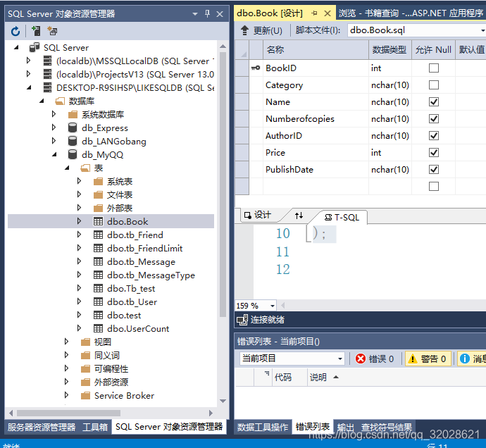Click the db_Express database icon
Image resolution: width=486 pixels, height=448 pixels.
click(x=73, y=127)
